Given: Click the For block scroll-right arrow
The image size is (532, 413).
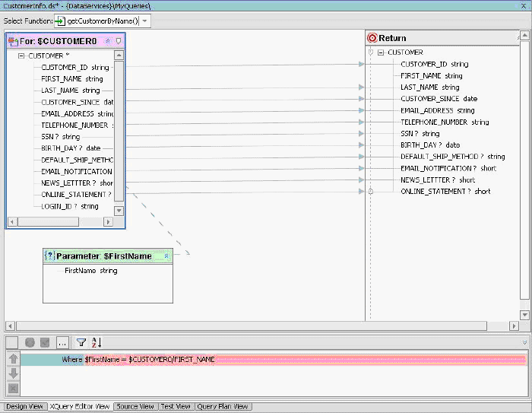Looking at the screenshot, I should [x=108, y=222].
